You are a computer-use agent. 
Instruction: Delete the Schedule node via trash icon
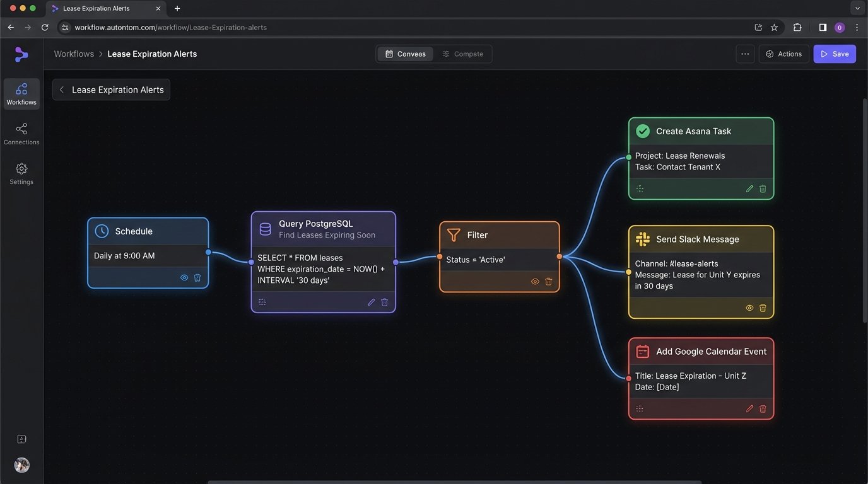click(197, 277)
